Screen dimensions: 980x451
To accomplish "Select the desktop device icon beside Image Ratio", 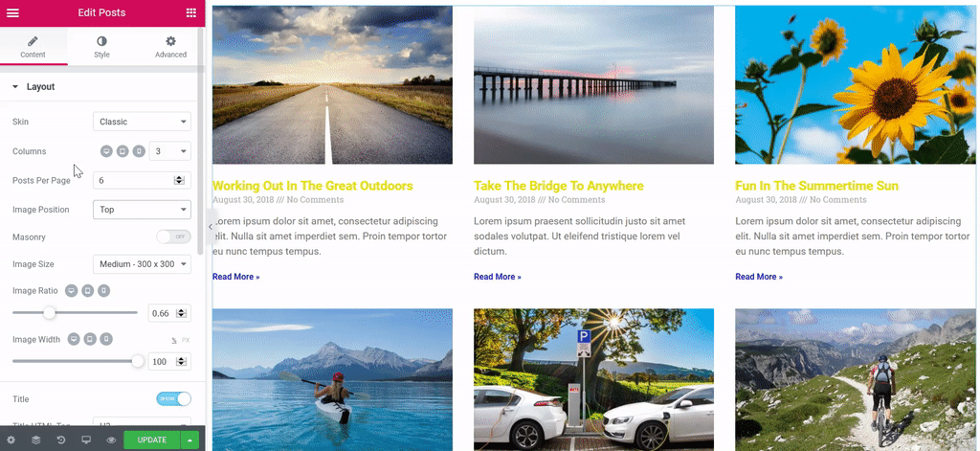I will point(71,291).
